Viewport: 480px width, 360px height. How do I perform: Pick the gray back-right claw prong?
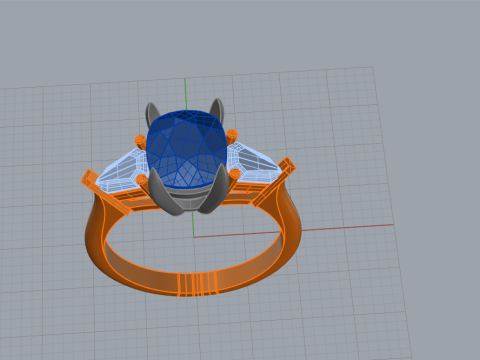[217, 110]
